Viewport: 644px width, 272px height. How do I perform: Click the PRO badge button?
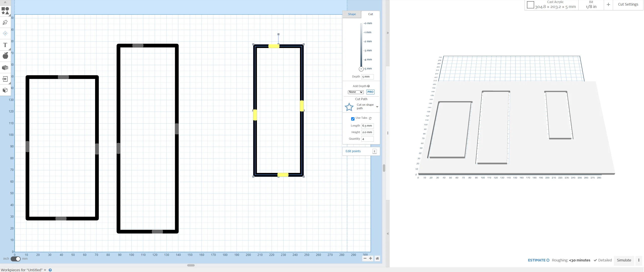pos(370,92)
